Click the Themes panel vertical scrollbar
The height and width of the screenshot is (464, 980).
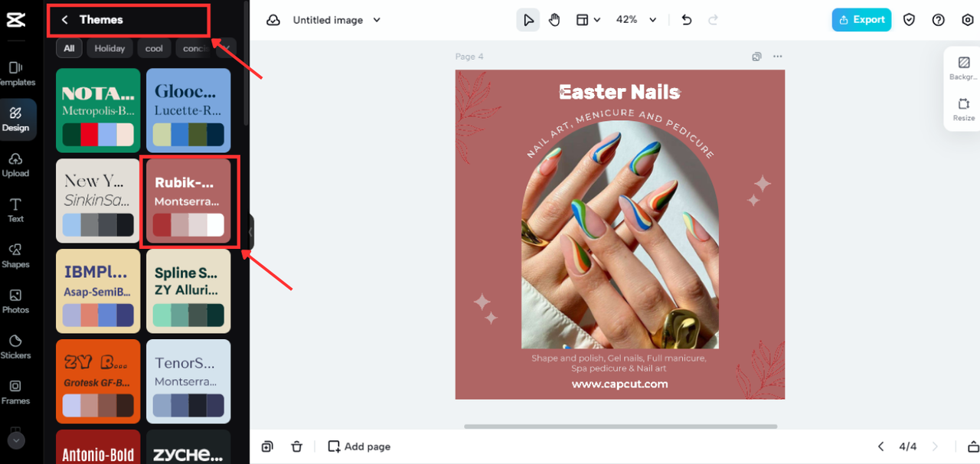(x=246, y=65)
